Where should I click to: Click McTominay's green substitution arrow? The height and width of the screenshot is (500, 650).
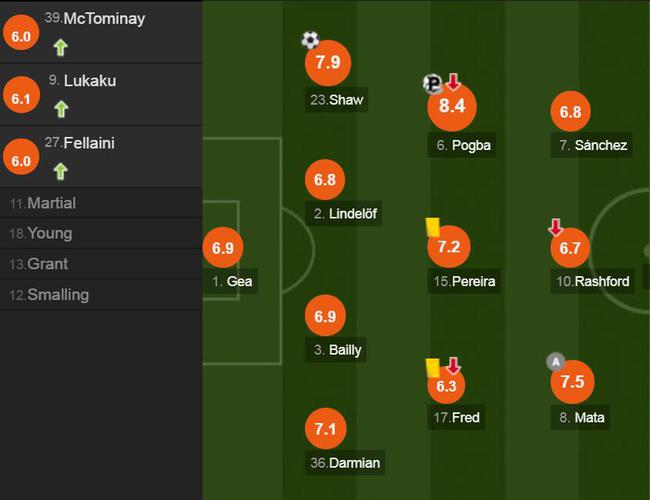pyautogui.click(x=61, y=47)
